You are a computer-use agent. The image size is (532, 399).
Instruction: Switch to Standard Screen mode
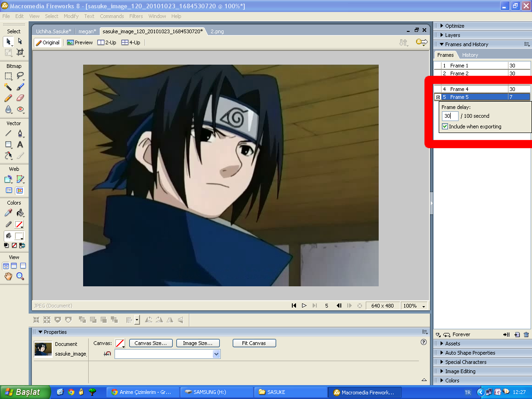point(6,266)
